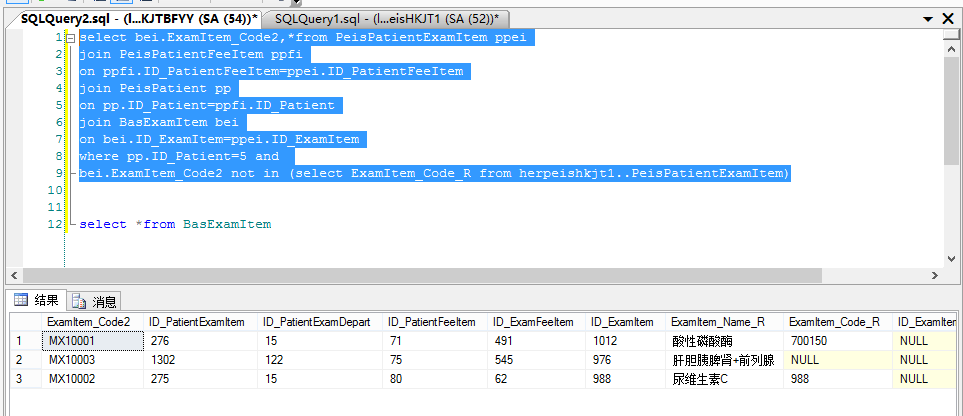Collapse the query outline at line 1

click(x=70, y=38)
